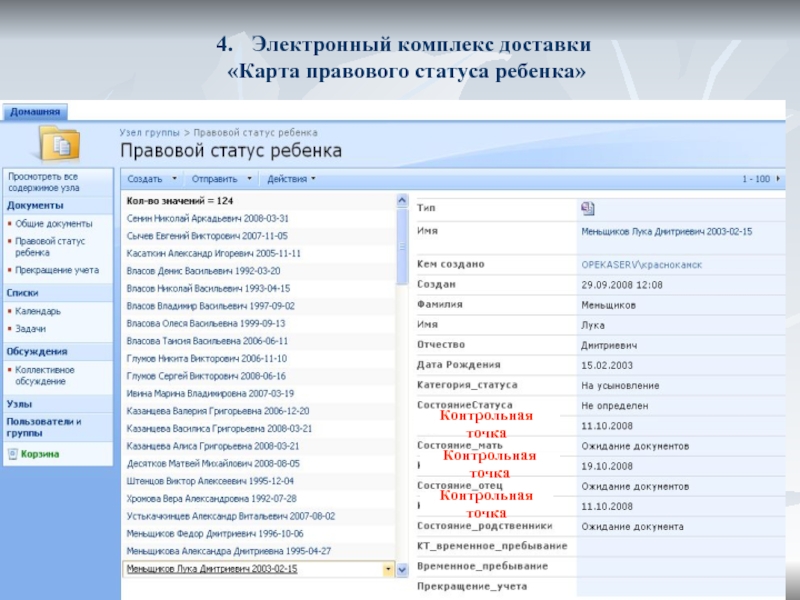Viewport: 800px width, 600px height.
Task: Open the OPEKASERV\краснокамск creator link
Action: (641, 265)
